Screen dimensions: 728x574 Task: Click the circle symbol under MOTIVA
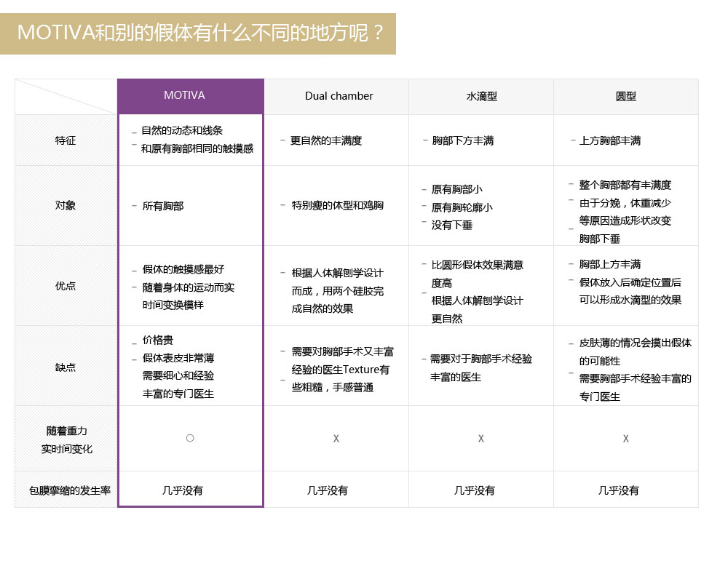point(190,438)
